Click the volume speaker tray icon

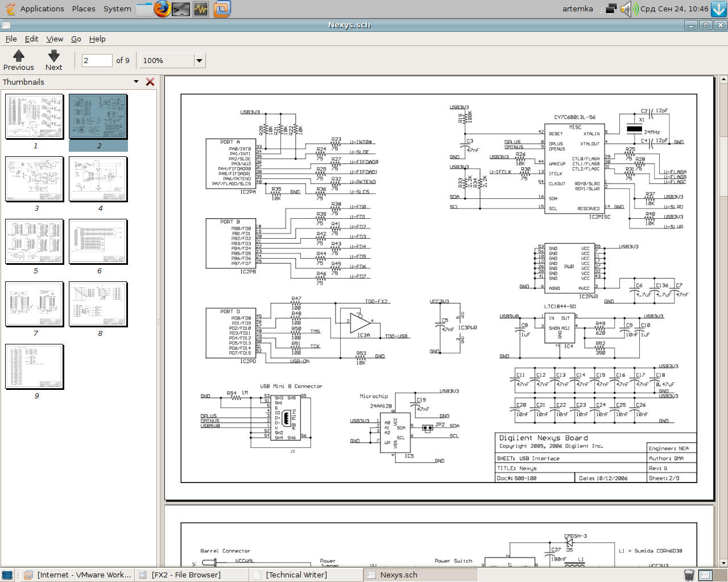click(x=628, y=9)
